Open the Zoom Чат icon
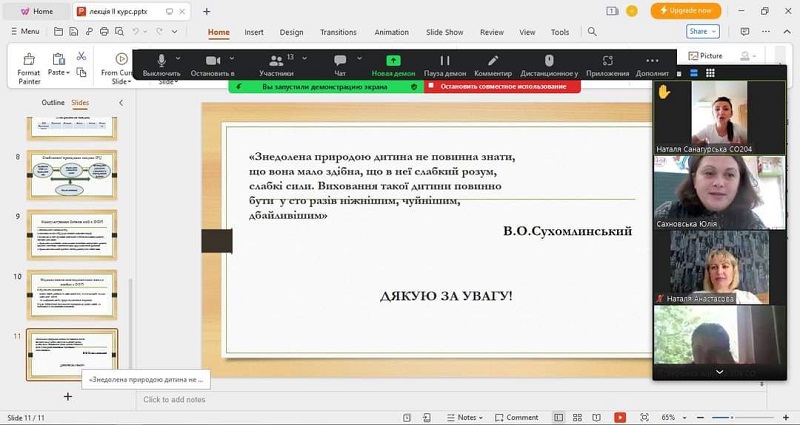 pos(340,61)
